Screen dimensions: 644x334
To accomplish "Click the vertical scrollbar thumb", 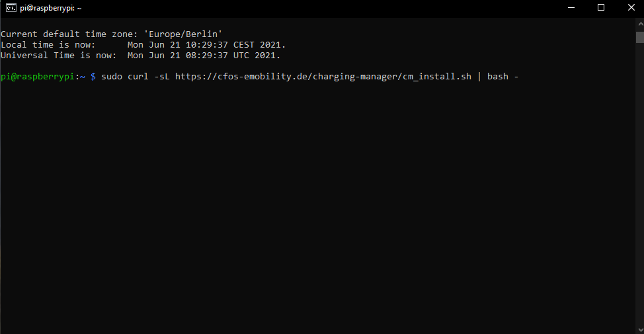I will [x=639, y=36].
